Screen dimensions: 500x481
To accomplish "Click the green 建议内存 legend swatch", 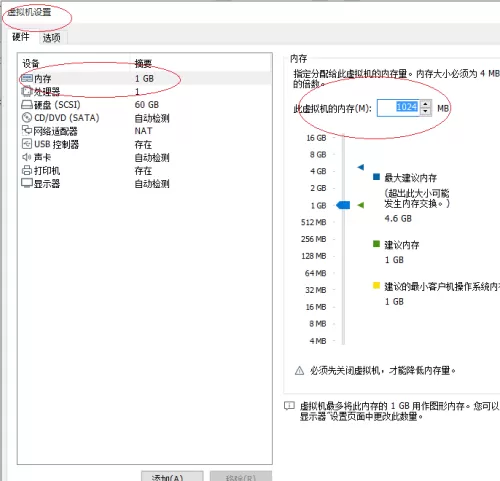I will tap(376, 244).
